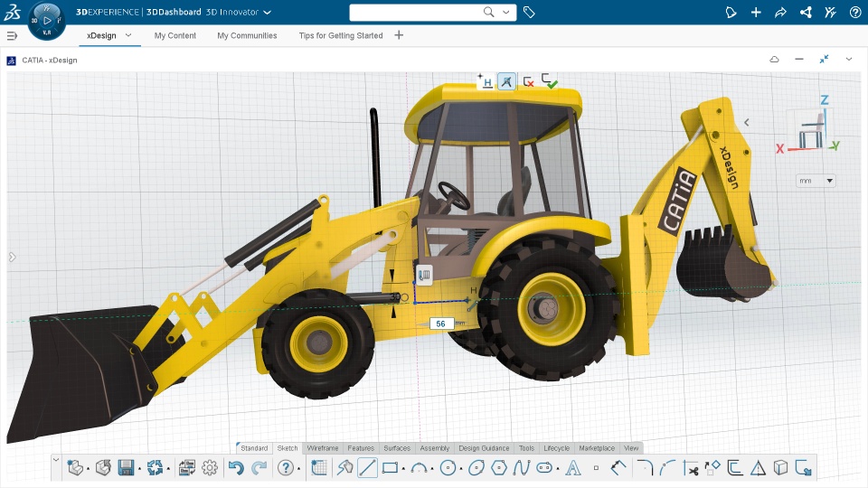
Task: Open the My Communities tab
Action: pyautogui.click(x=247, y=35)
